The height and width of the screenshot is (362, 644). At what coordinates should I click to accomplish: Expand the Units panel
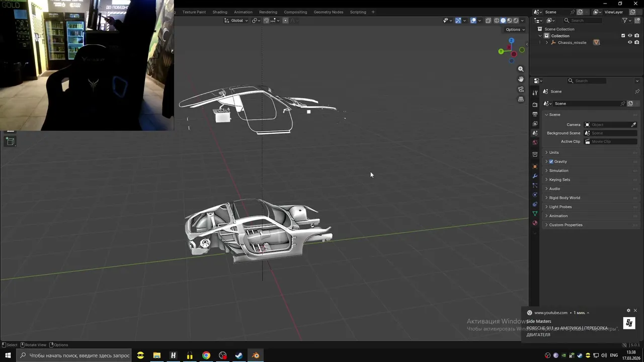click(590, 152)
